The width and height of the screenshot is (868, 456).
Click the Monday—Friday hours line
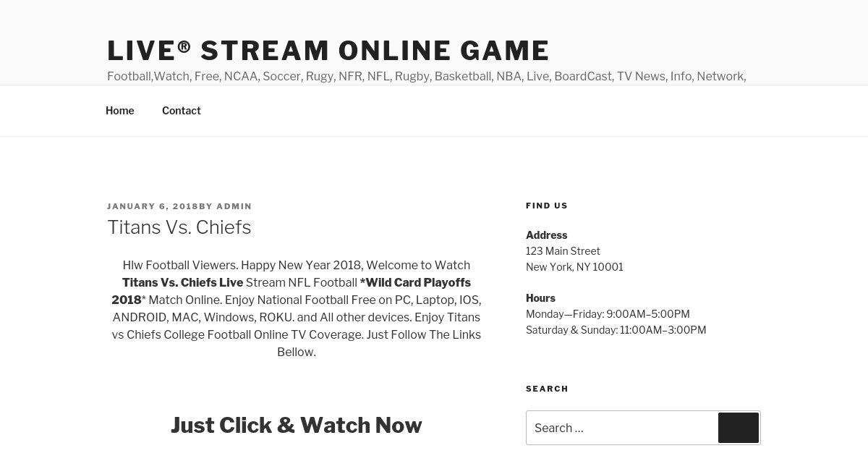tap(608, 314)
